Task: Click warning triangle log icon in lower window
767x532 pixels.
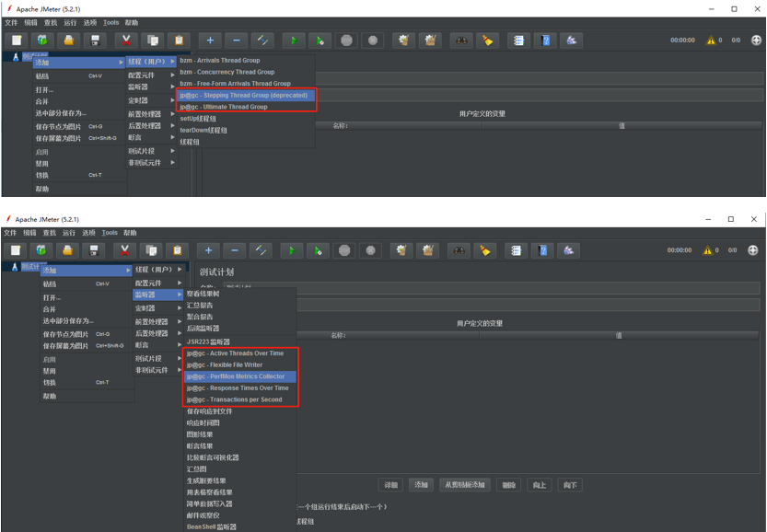Action: [x=707, y=250]
